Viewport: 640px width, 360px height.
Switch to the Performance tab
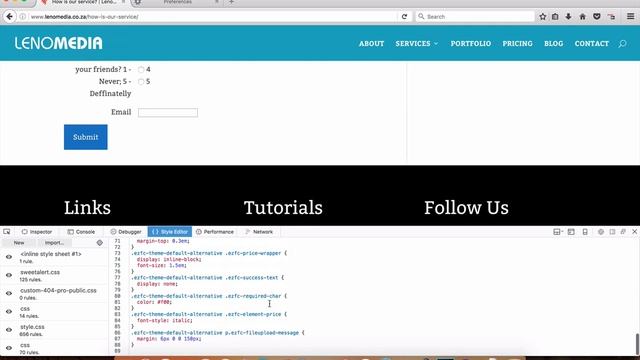coord(215,232)
